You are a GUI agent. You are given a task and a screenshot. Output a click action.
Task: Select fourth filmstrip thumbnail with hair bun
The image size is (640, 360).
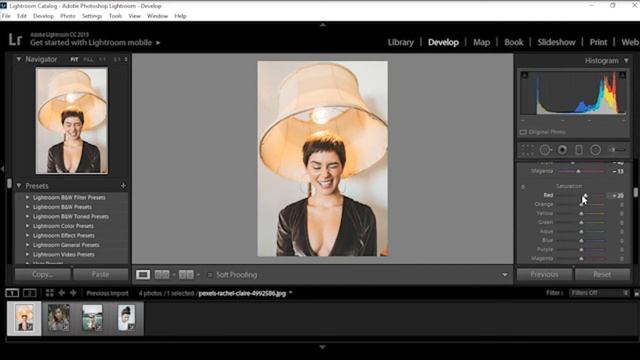tap(126, 318)
